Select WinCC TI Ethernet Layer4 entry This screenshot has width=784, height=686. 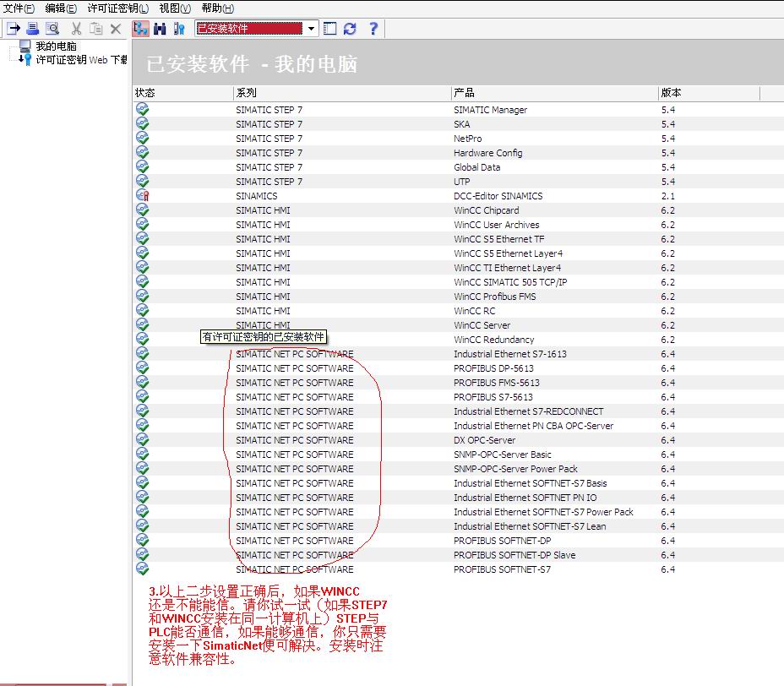click(x=507, y=268)
